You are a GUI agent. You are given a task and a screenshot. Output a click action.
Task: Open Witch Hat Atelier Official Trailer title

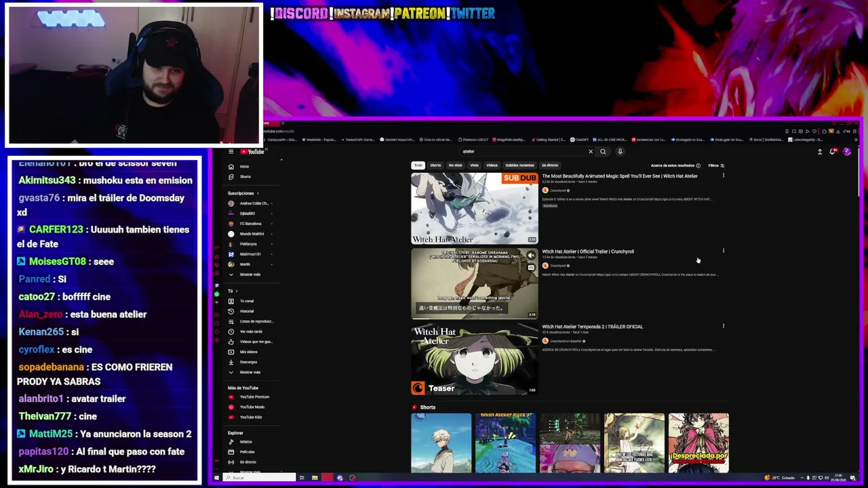click(x=588, y=251)
